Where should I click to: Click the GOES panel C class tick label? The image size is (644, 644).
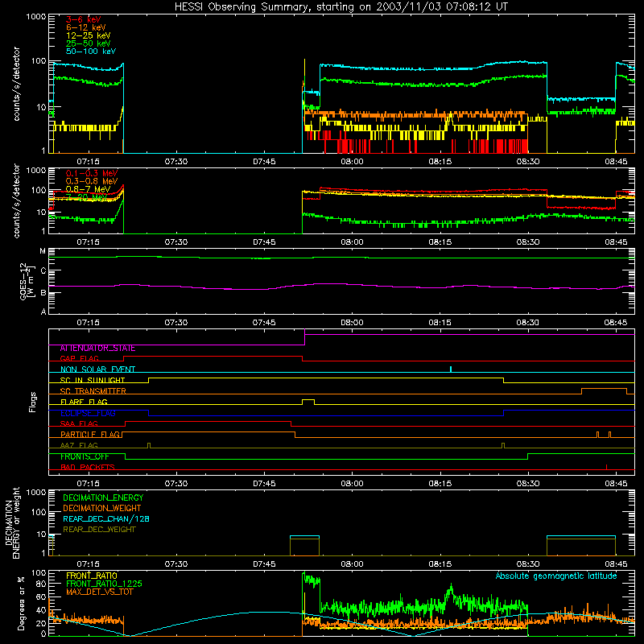[43, 270]
